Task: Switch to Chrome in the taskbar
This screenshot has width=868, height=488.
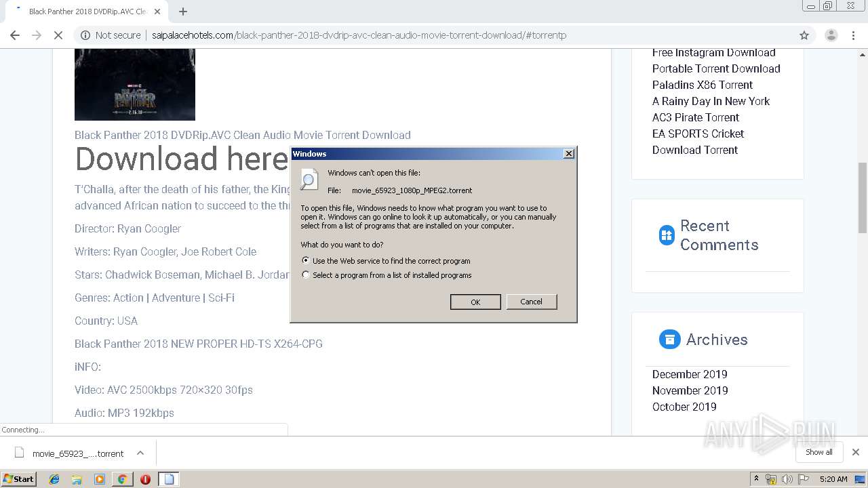Action: coord(122,479)
